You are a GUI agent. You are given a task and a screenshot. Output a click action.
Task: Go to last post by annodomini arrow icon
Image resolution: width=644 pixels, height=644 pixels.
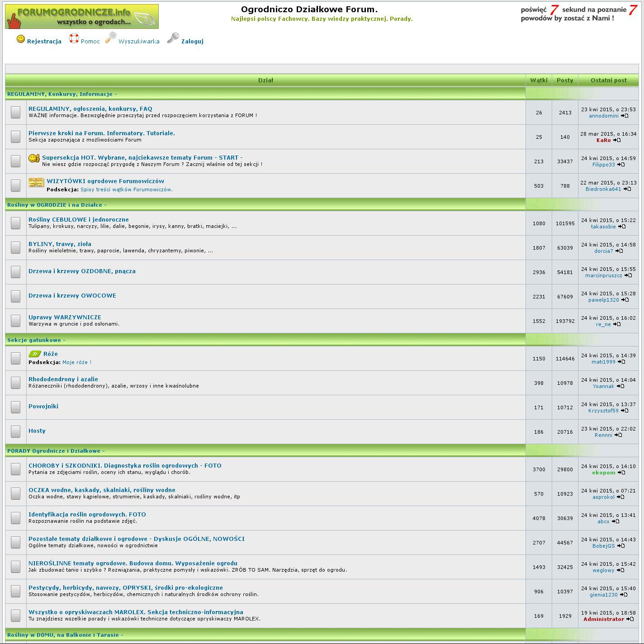[x=625, y=116]
